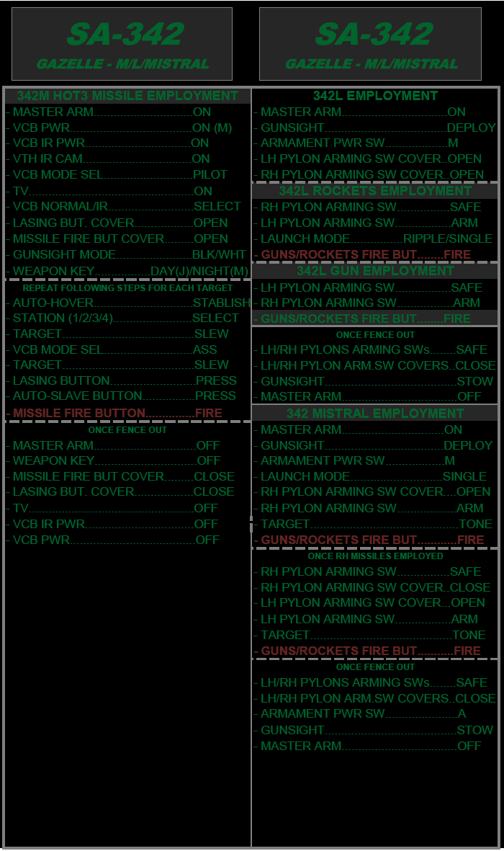
Task: Click the STATION (1/2/3/4) SELECT step
Action: click(x=124, y=318)
